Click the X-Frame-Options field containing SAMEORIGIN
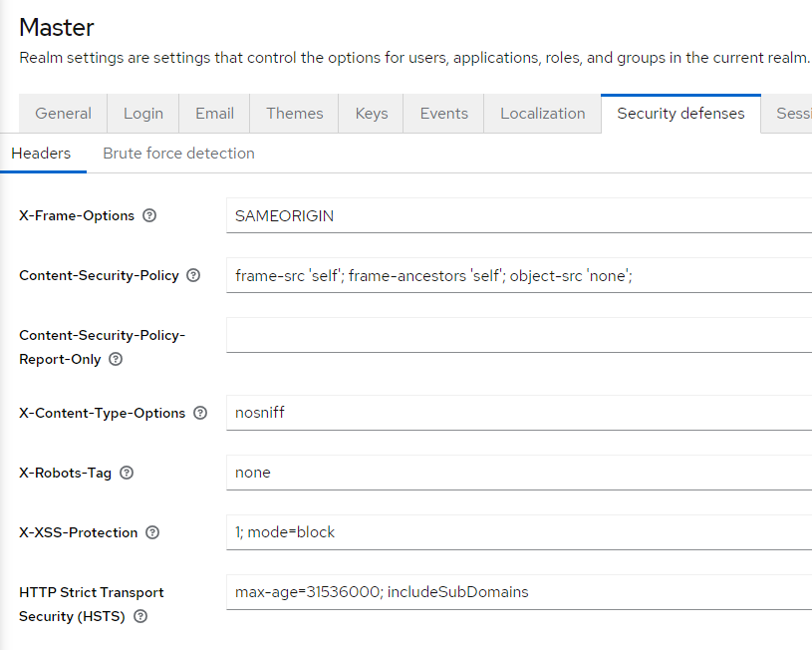This screenshot has width=812, height=650. click(518, 215)
